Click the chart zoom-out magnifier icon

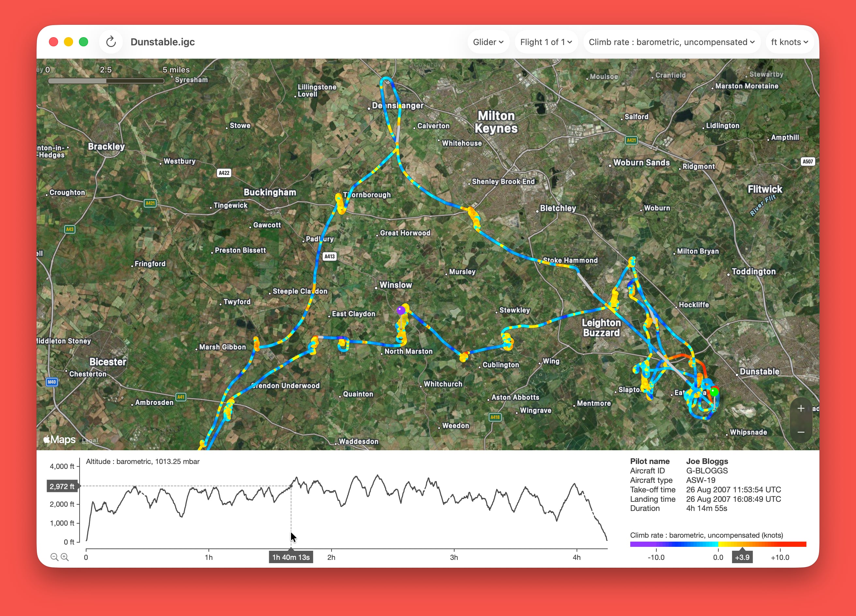54,557
